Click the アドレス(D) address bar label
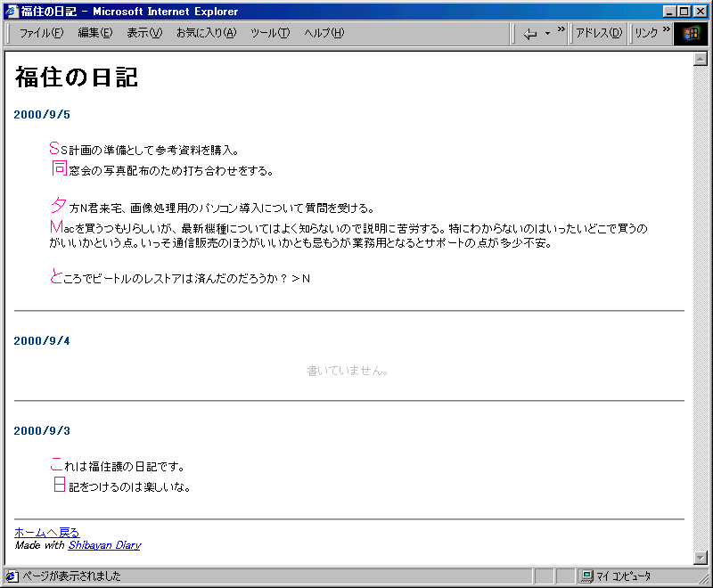 coord(598,33)
